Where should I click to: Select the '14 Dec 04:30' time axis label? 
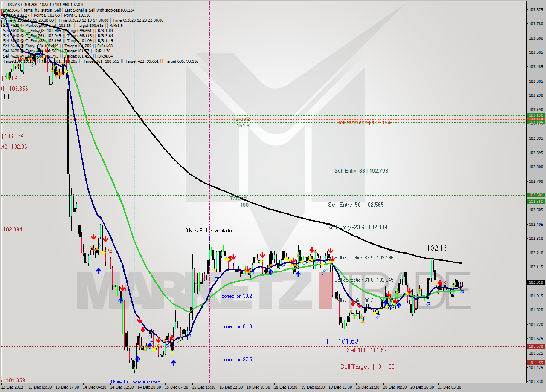coord(94,387)
